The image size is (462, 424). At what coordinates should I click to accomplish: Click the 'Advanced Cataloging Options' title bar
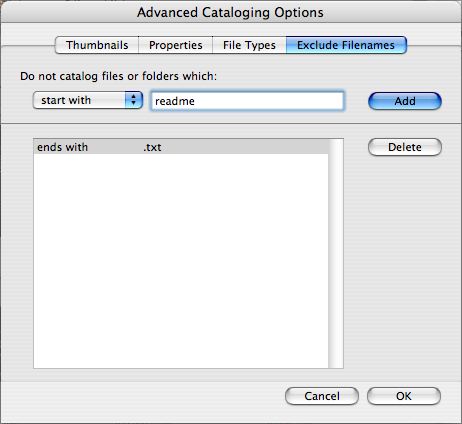[x=230, y=12]
